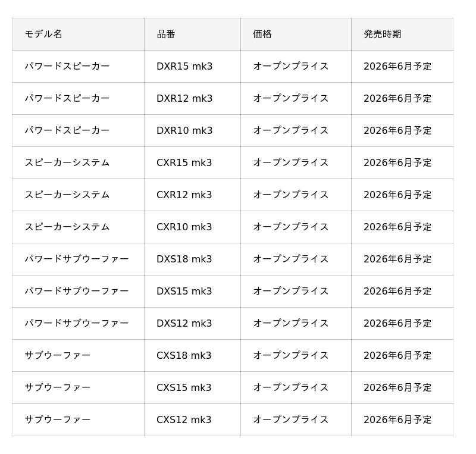This screenshot has width=476, height=454.
Task: Select the CXR12 mk3 part number
Action: click(184, 195)
